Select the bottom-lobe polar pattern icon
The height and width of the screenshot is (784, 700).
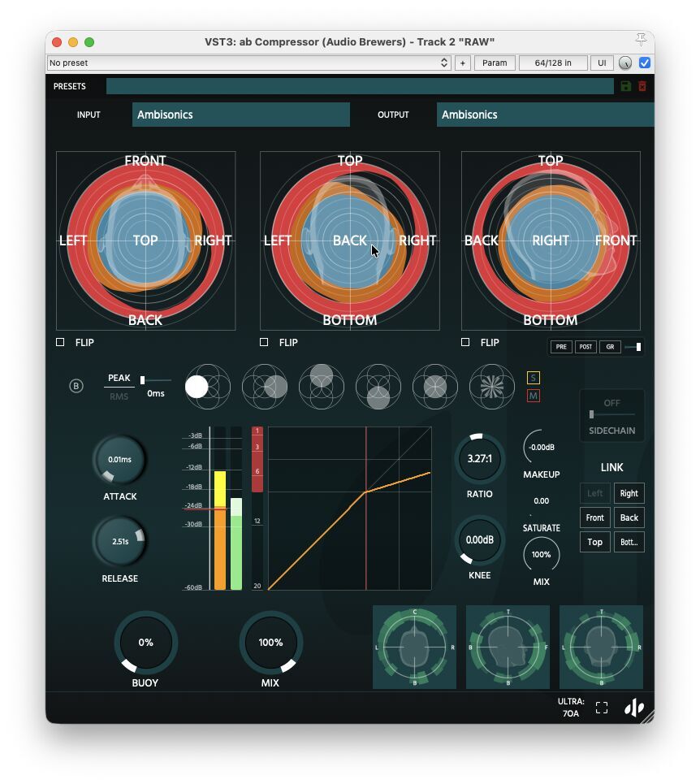pyautogui.click(x=378, y=387)
